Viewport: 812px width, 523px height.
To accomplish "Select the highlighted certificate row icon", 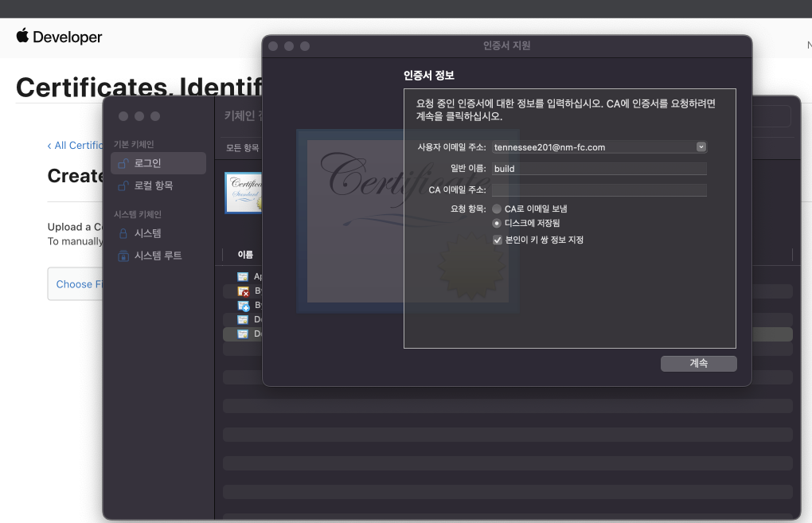I will click(x=242, y=334).
